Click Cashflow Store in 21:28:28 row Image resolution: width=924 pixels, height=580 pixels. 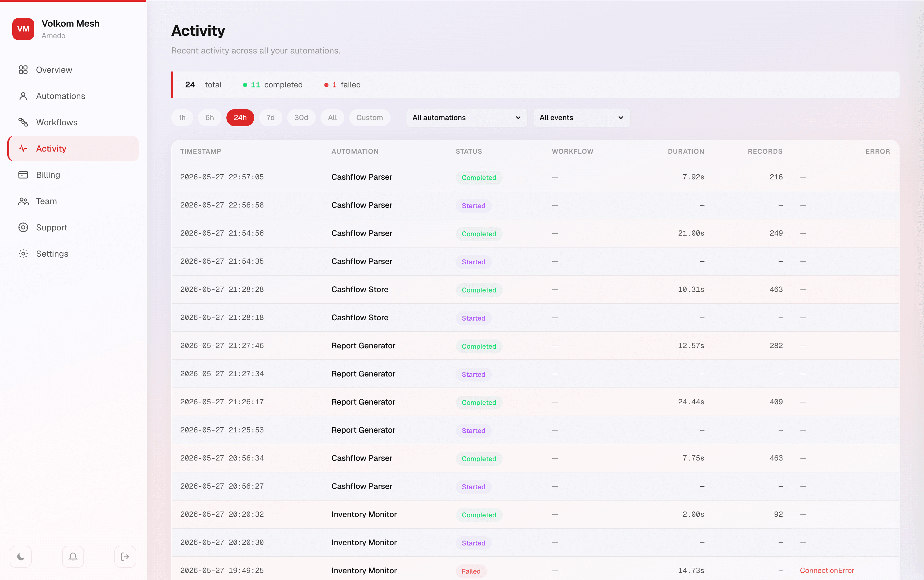pyautogui.click(x=359, y=289)
